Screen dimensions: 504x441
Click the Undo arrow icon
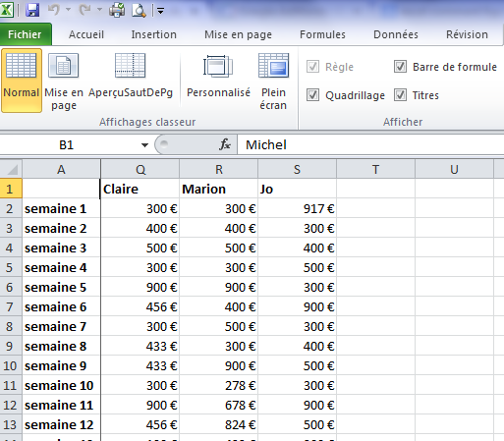tap(54, 10)
